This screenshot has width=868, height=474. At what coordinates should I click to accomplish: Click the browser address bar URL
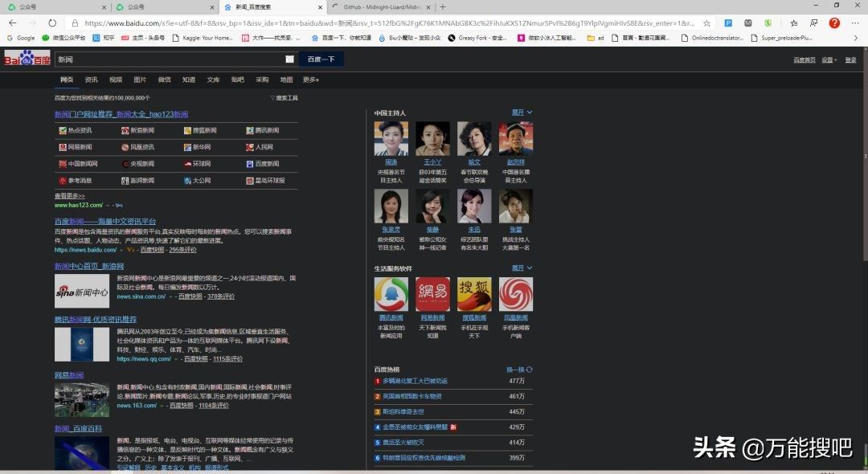point(389,23)
